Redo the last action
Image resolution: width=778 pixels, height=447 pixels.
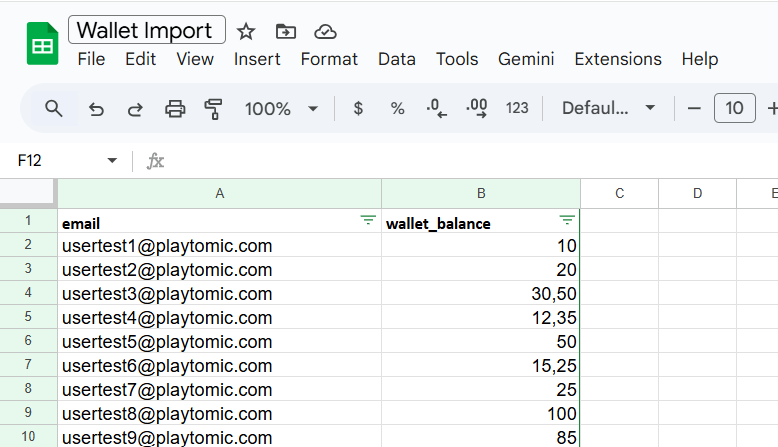(x=135, y=108)
